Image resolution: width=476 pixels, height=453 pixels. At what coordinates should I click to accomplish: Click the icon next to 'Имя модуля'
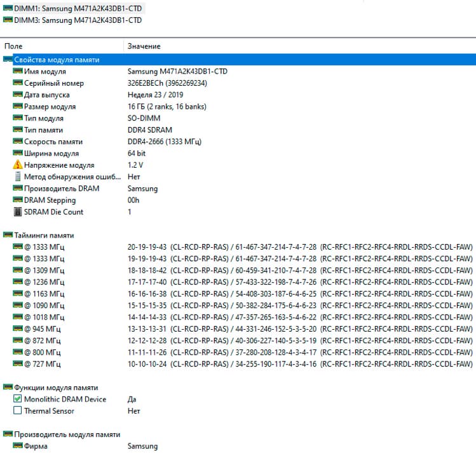pyautogui.click(x=18, y=71)
